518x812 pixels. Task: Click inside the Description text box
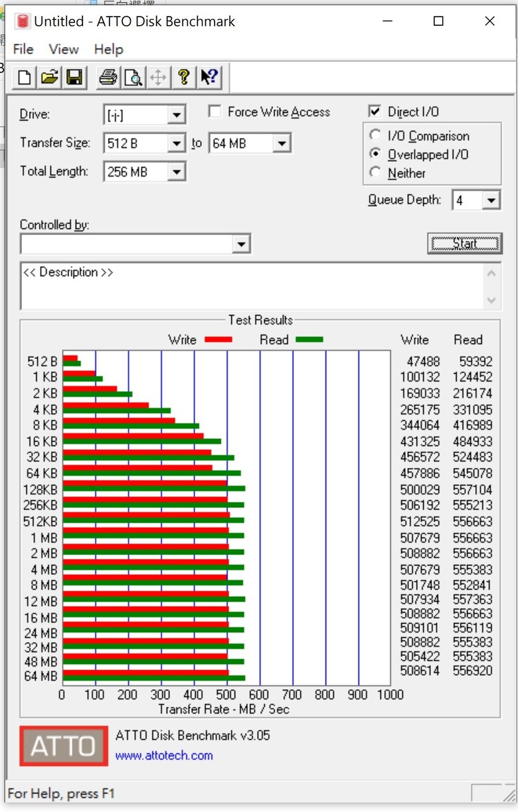click(x=253, y=285)
